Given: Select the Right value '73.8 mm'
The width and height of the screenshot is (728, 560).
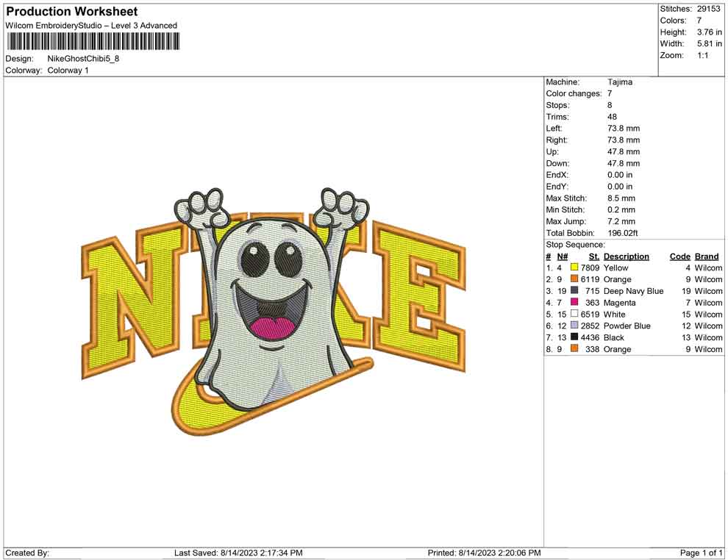Looking at the screenshot, I should pos(624,140).
